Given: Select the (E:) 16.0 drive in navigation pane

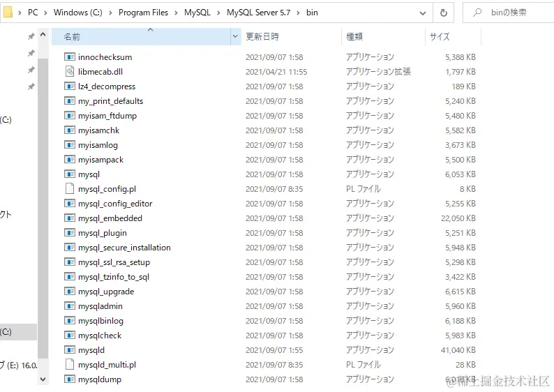Looking at the screenshot, I should (x=18, y=365).
